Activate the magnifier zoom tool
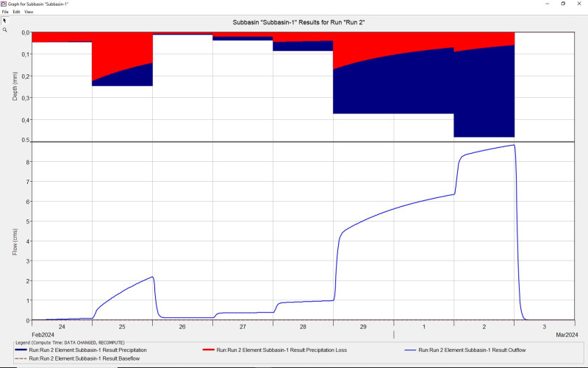Image resolution: width=588 pixels, height=368 pixels. coord(4,30)
